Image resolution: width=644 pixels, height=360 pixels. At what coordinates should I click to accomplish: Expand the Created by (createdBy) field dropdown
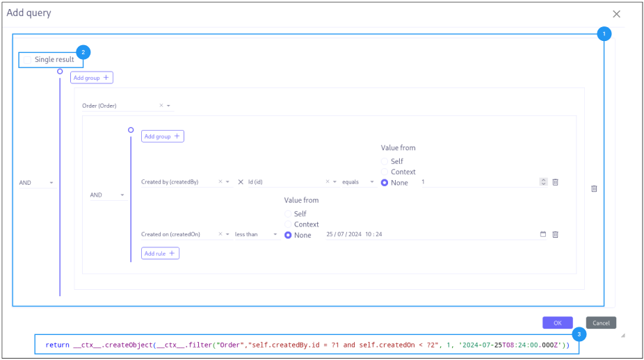[227, 181]
